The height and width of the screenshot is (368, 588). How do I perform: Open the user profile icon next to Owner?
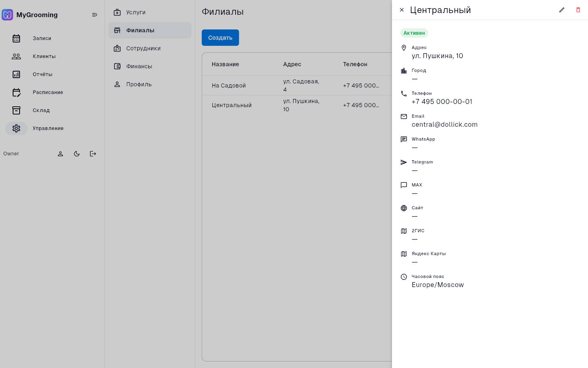60,154
